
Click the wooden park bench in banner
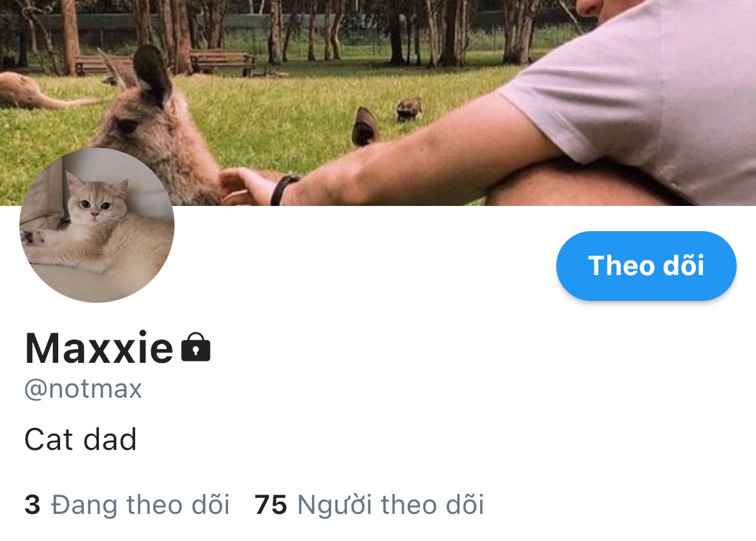pyautogui.click(x=222, y=62)
